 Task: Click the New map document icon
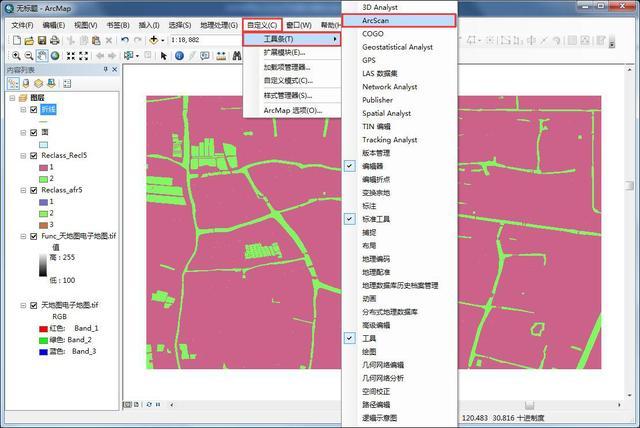pos(16,40)
